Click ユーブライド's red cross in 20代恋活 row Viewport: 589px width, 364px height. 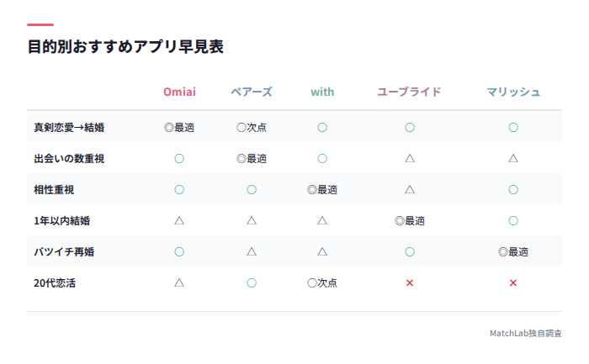[410, 283]
